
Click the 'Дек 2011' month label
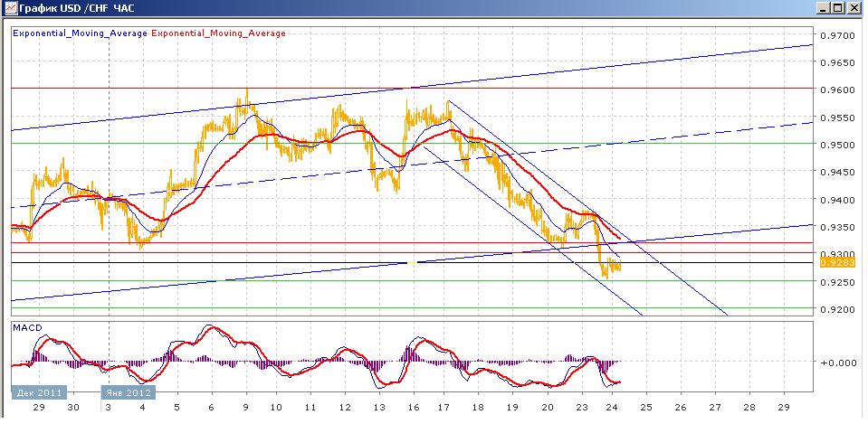(39, 392)
